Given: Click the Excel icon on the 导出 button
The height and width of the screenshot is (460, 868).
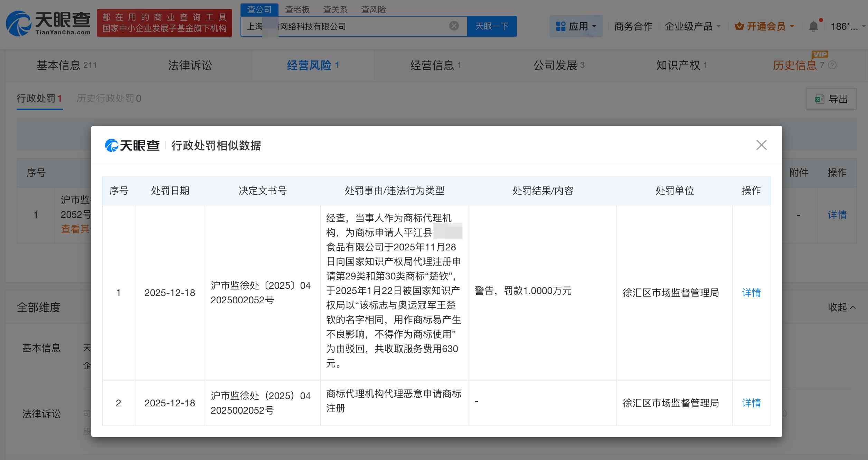Looking at the screenshot, I should pos(819,99).
